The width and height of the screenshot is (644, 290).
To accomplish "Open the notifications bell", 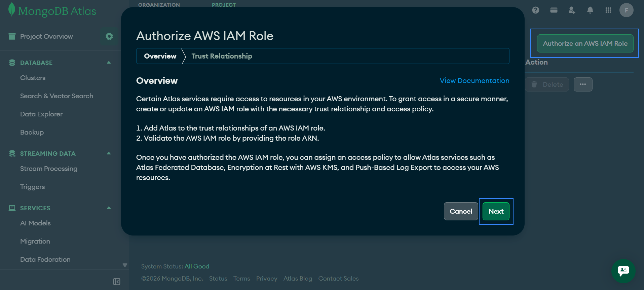I will coord(590,10).
